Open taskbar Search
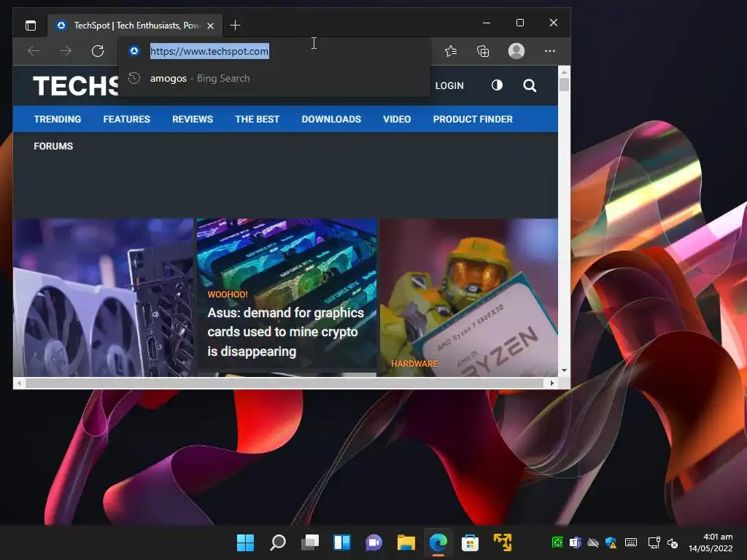The height and width of the screenshot is (560, 747). tap(278, 542)
